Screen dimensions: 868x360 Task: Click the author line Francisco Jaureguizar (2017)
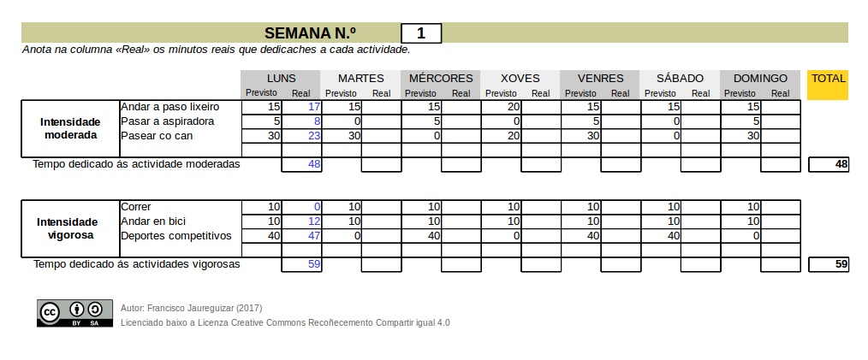tap(192, 308)
